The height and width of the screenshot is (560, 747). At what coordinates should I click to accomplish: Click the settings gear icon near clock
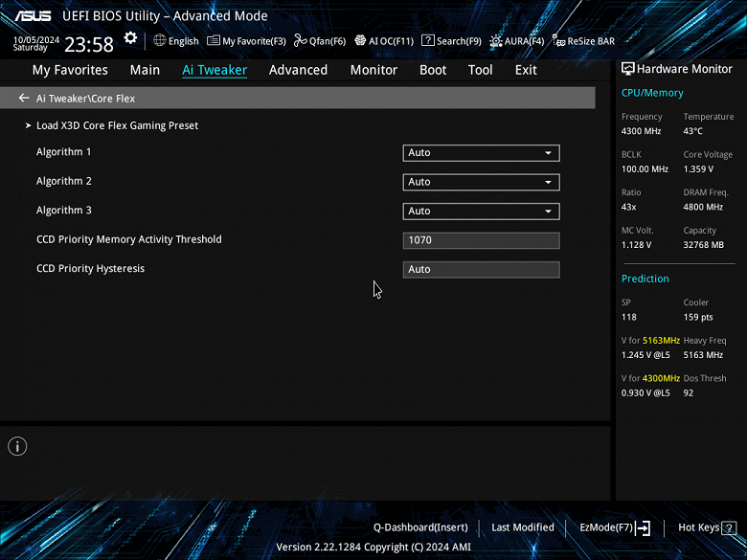(x=130, y=38)
